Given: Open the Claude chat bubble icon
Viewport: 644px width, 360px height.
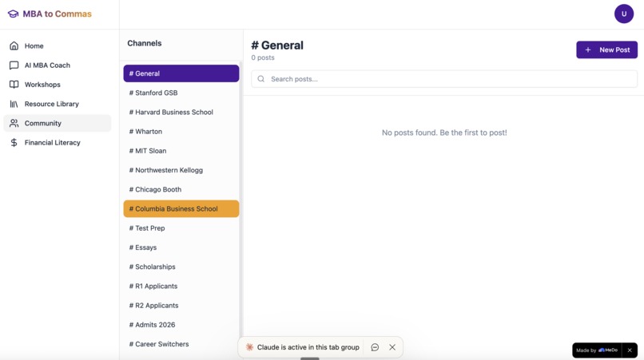Looking at the screenshot, I should [375, 347].
